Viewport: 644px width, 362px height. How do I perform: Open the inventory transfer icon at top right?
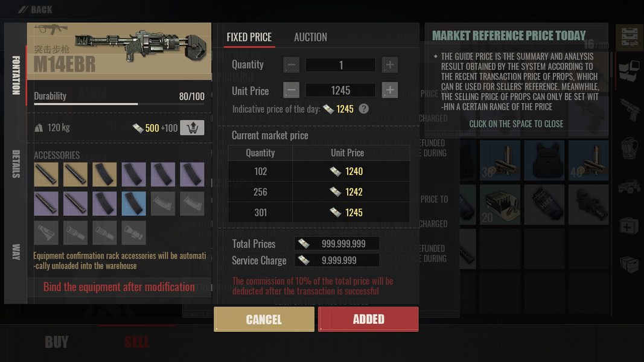[630, 37]
